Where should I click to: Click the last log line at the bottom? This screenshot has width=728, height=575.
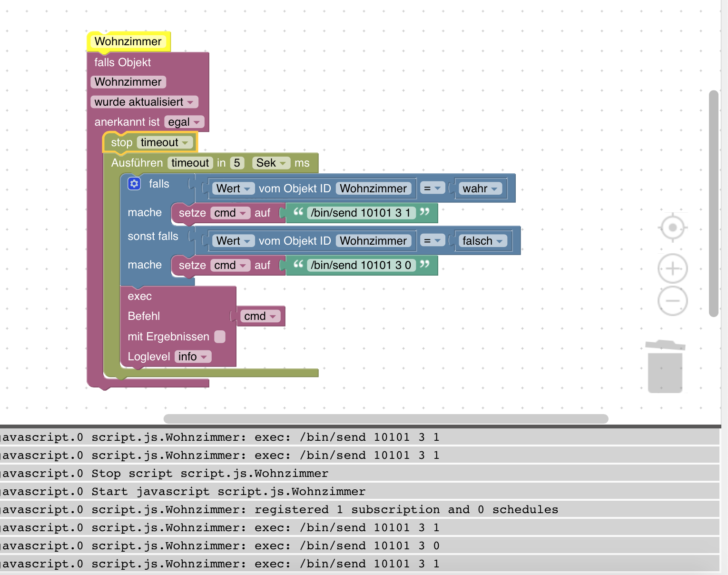pos(360,564)
